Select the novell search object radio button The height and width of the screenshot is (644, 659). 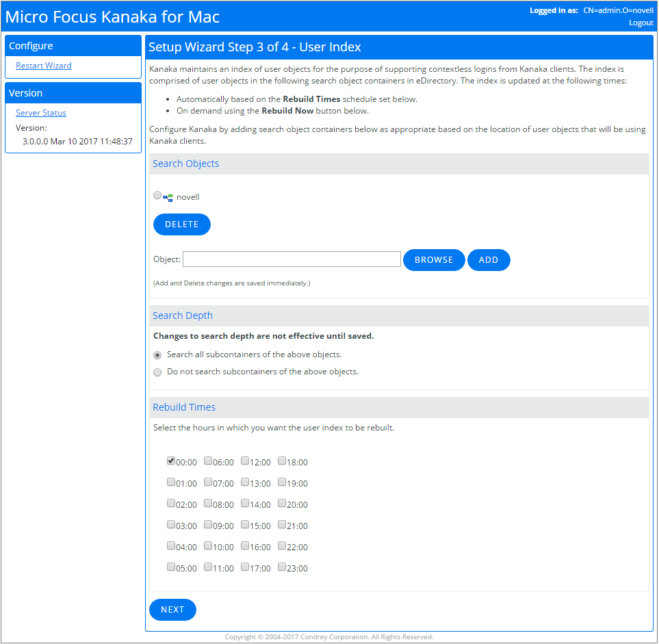157,195
